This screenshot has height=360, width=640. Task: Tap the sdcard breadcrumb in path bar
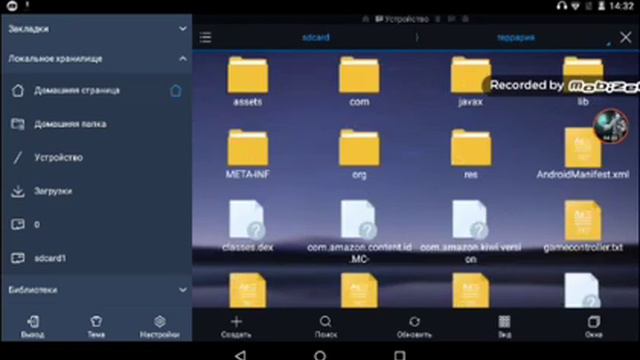point(316,38)
